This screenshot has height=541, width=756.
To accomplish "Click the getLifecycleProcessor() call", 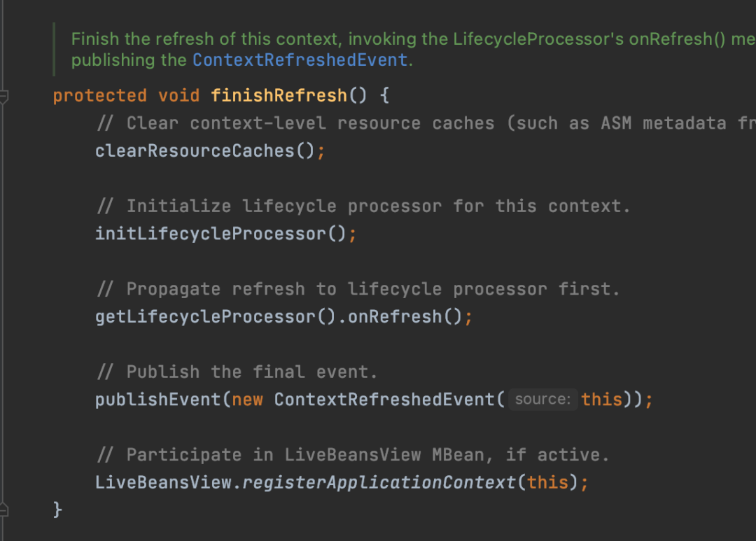I will point(215,317).
